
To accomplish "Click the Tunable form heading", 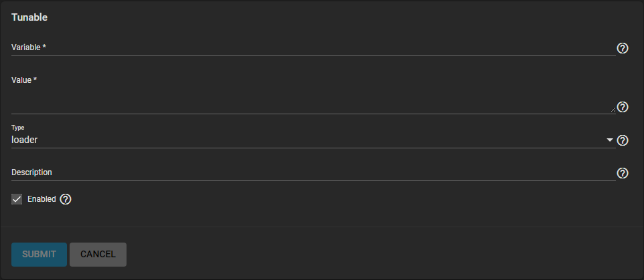I will coord(29,17).
